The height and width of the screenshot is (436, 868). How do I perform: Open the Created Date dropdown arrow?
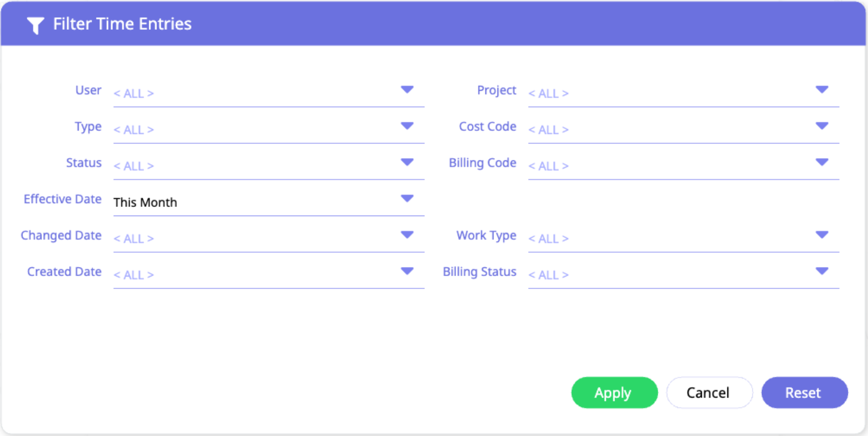(407, 271)
